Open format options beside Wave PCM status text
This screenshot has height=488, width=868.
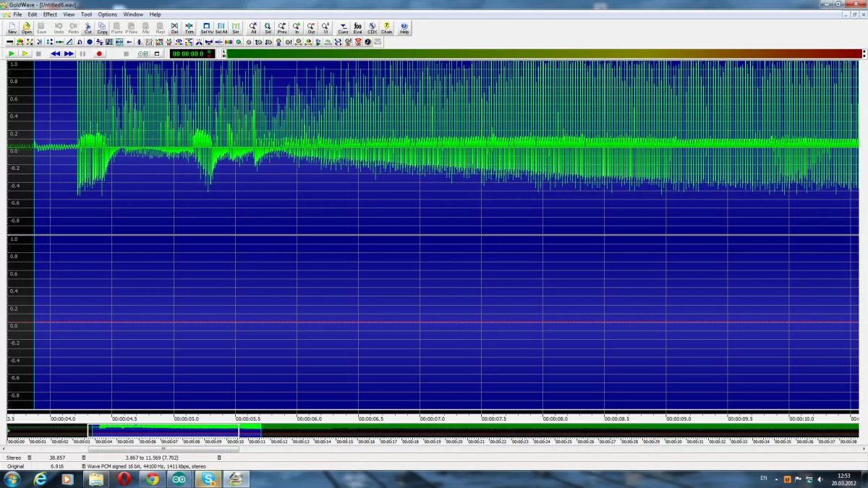[83, 466]
